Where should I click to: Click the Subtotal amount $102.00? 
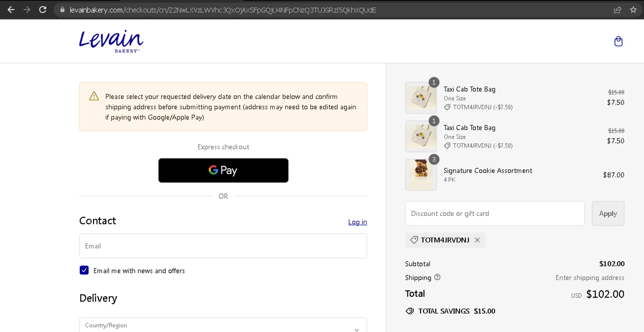(612, 264)
